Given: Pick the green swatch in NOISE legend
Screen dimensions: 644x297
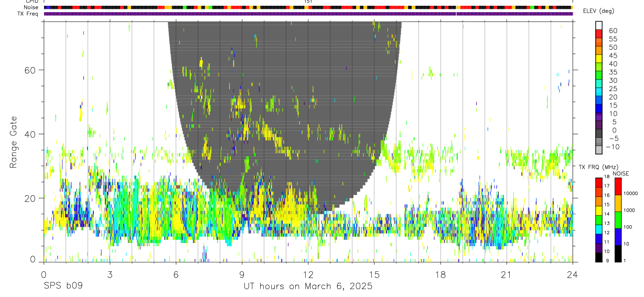Looking at the screenshot, I should 617,220.
